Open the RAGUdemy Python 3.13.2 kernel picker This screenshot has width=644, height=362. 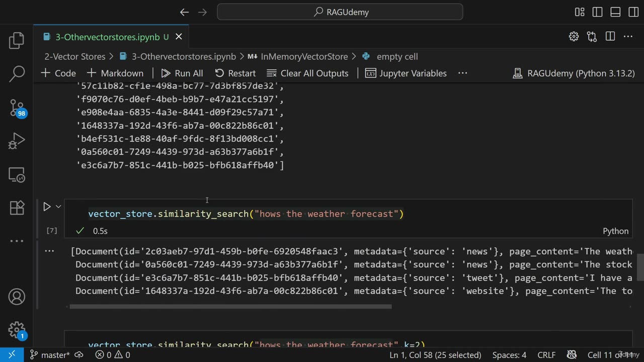[574, 73]
